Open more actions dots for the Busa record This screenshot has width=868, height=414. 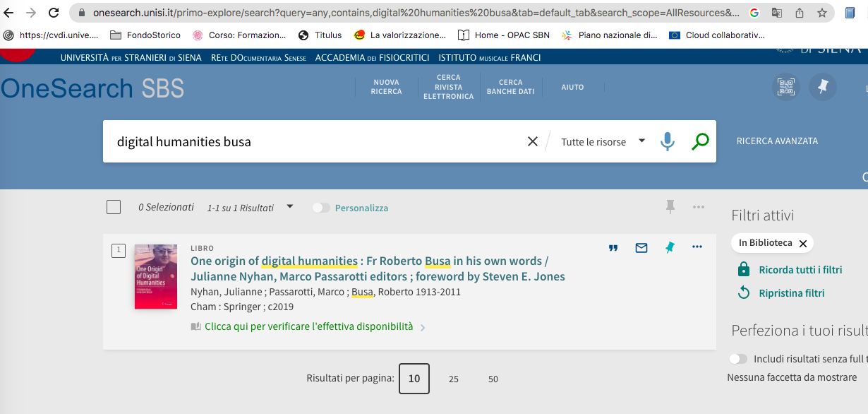pos(697,247)
